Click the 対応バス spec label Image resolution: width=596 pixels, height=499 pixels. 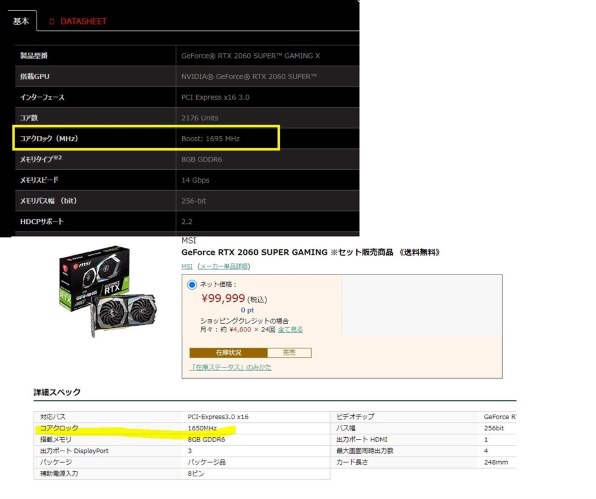pyautogui.click(x=53, y=417)
